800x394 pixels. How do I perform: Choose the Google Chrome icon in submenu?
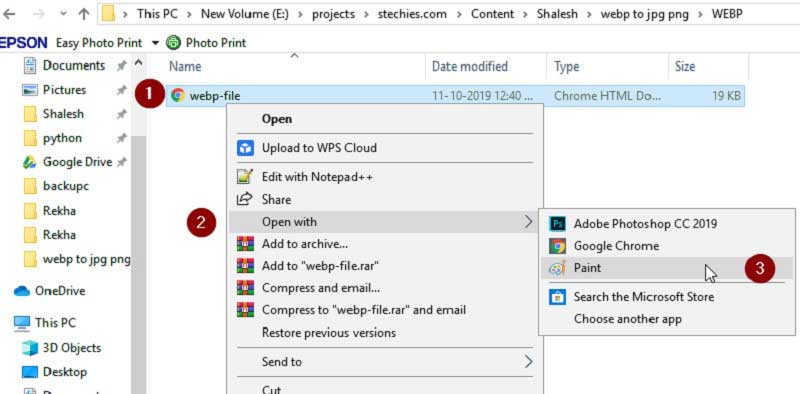click(558, 246)
